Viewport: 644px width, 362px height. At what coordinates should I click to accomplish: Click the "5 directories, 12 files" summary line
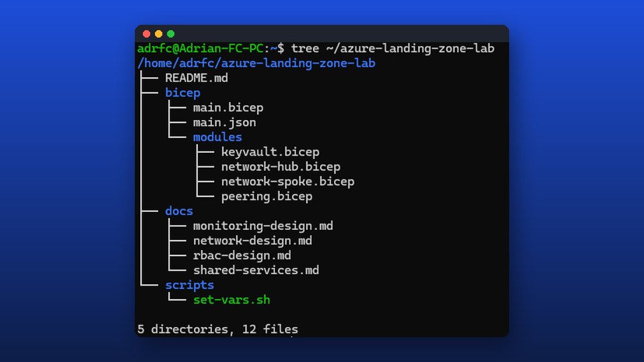(x=217, y=329)
